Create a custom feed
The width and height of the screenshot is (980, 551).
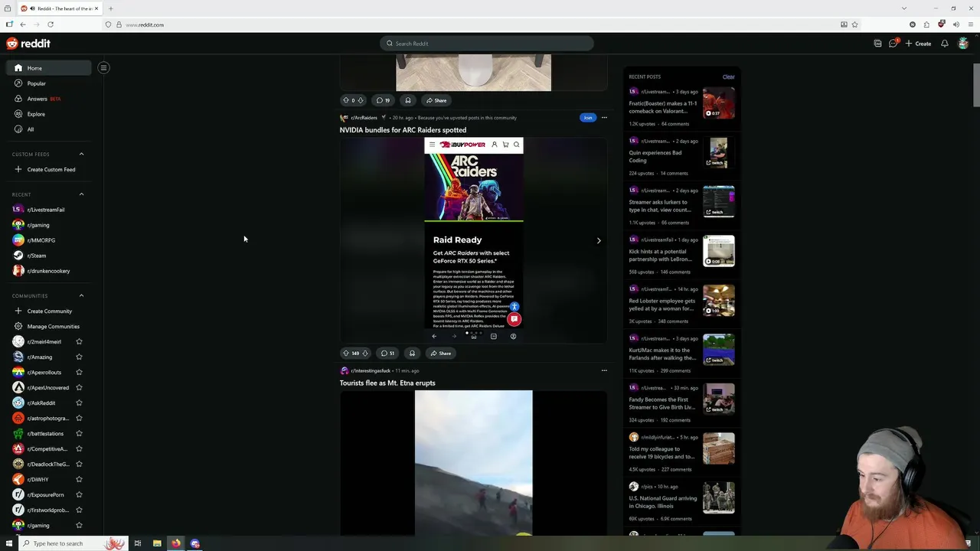coord(46,169)
